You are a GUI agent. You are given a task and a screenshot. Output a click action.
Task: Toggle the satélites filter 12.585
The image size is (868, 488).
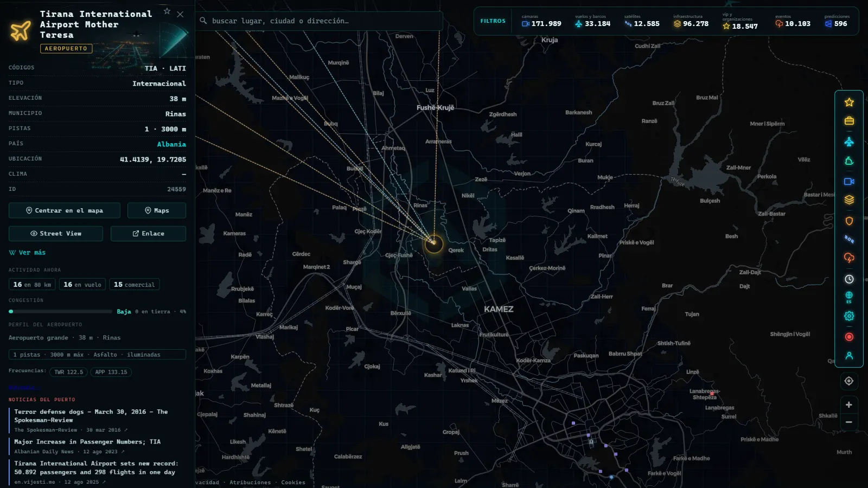(x=642, y=21)
